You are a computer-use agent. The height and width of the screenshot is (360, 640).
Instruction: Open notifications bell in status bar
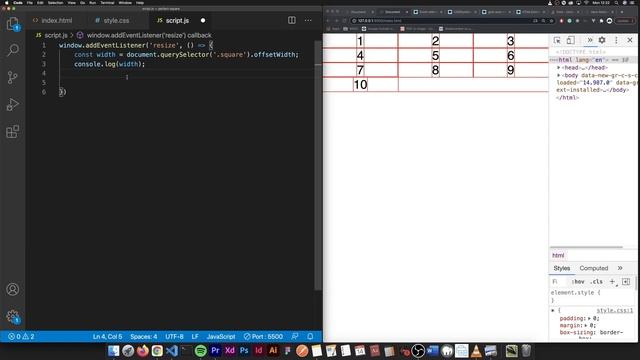point(310,336)
